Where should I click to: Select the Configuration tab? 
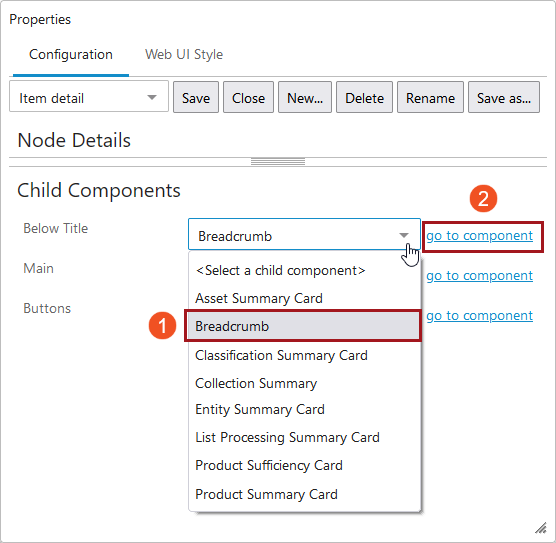click(x=71, y=55)
